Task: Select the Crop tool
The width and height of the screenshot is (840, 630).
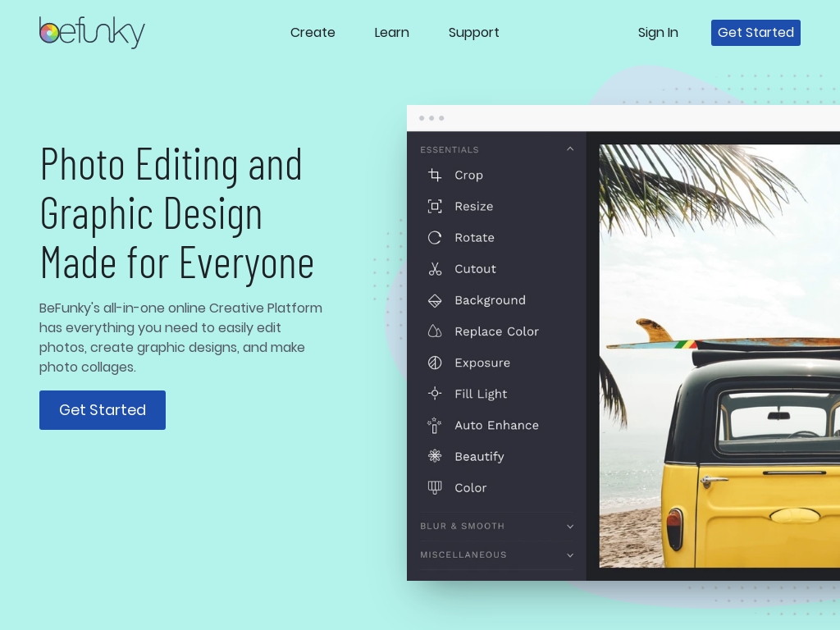Action: [468, 175]
